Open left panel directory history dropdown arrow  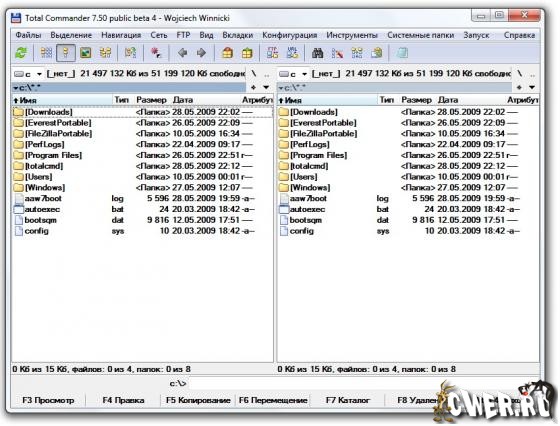(266, 87)
